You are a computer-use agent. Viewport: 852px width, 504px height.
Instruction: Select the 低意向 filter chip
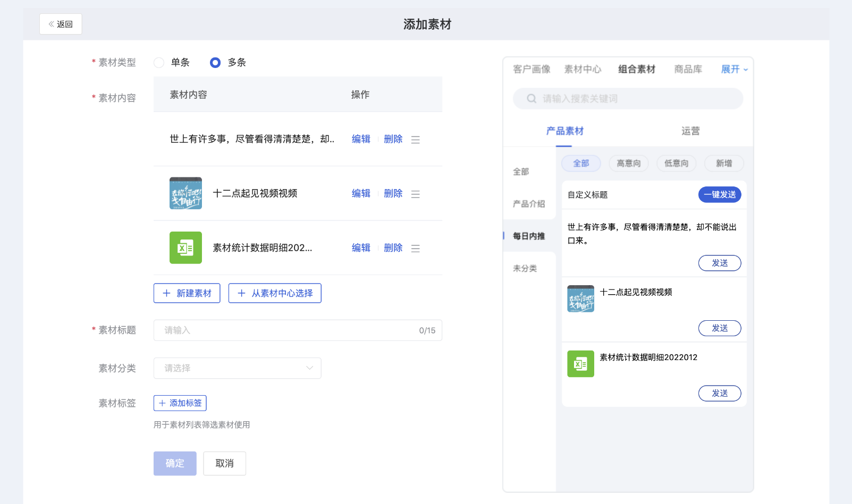point(676,164)
